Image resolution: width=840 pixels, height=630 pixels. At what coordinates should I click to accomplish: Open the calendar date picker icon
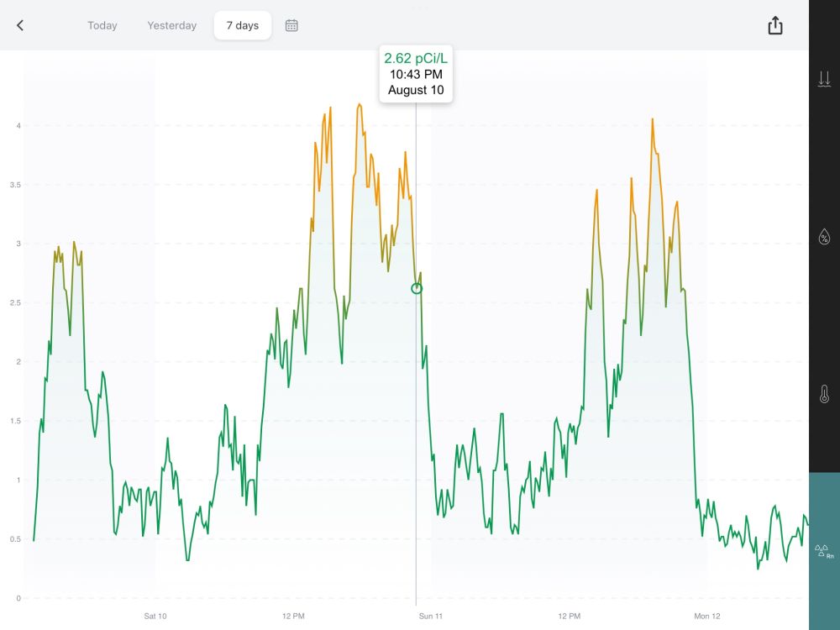click(x=291, y=25)
